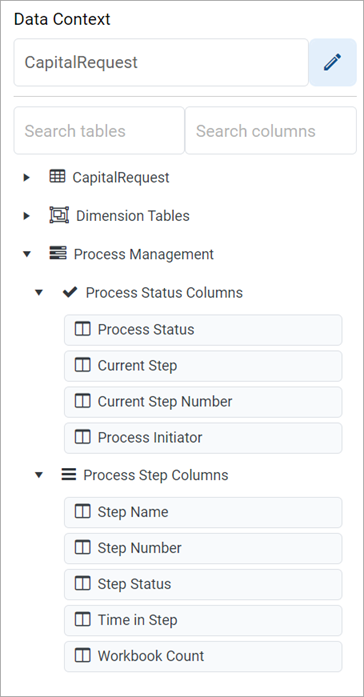Image resolution: width=364 pixels, height=697 pixels.
Task: Collapse the Process Step Columns group
Action: tap(39, 475)
